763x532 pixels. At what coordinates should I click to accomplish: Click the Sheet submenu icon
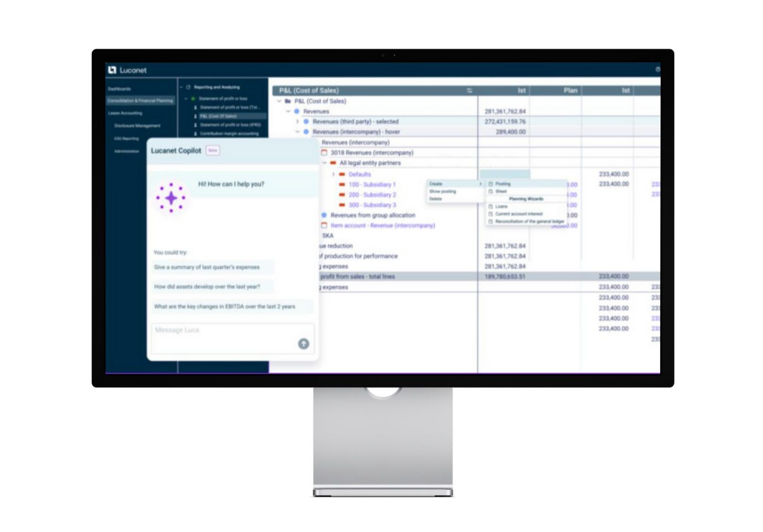click(x=491, y=191)
